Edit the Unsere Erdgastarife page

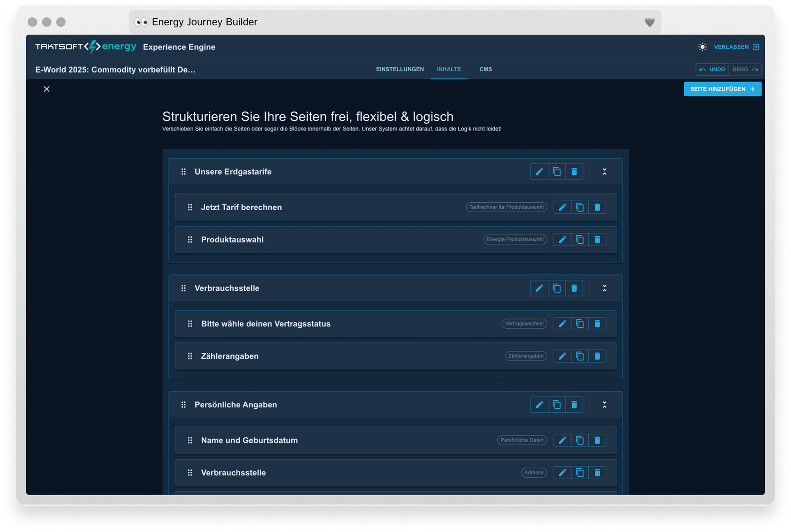pos(539,172)
